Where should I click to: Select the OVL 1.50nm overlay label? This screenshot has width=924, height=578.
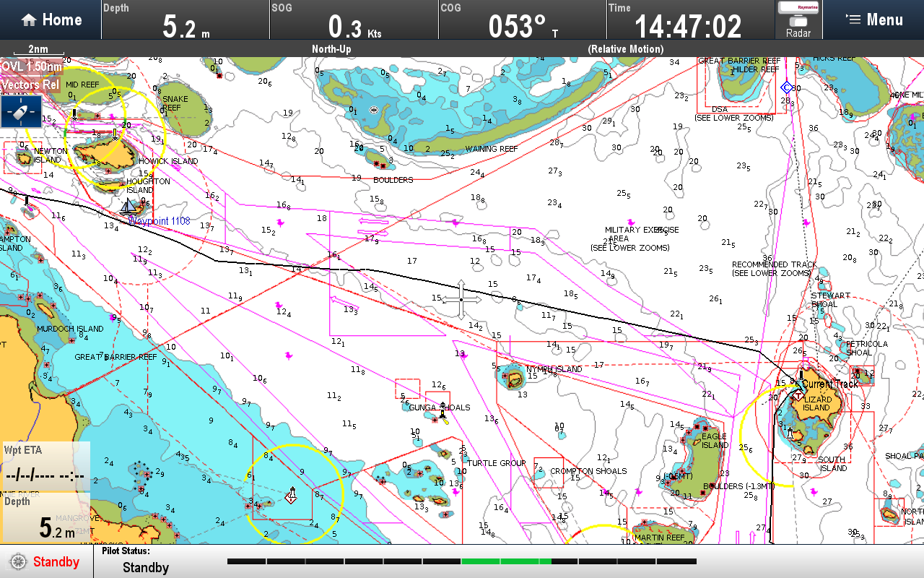tap(31, 67)
